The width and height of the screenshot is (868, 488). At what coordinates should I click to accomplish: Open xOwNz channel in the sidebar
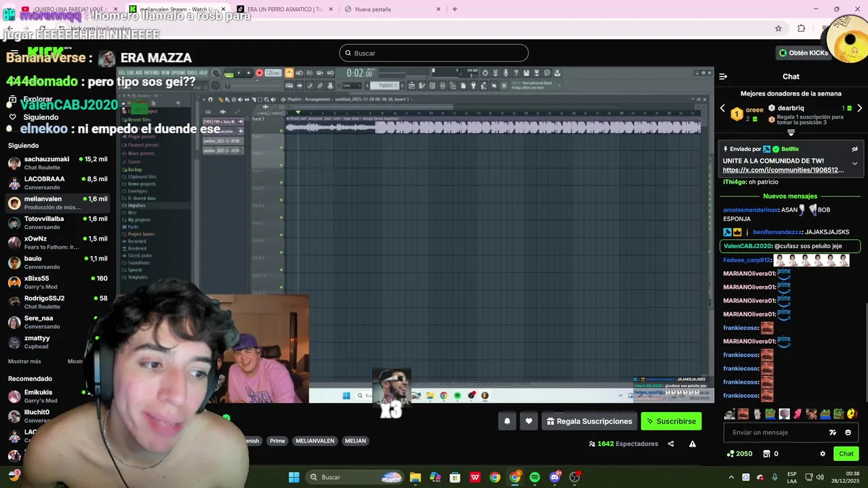click(58, 243)
